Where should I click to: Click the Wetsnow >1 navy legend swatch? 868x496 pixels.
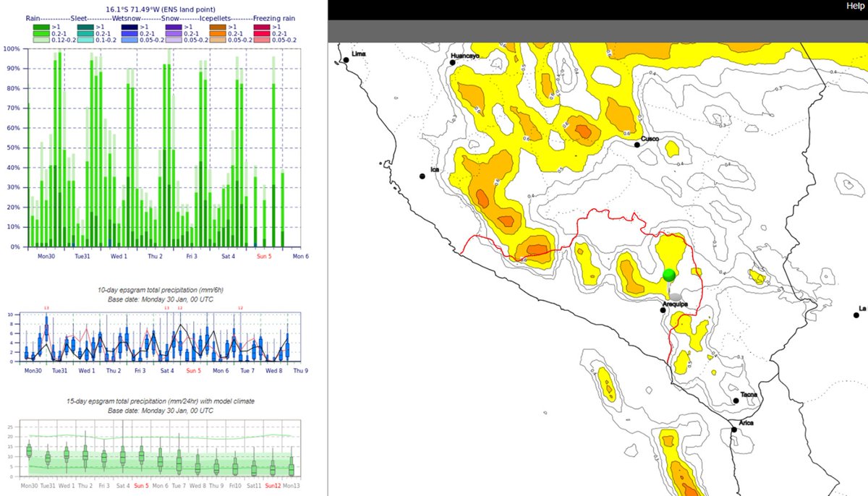129,27
